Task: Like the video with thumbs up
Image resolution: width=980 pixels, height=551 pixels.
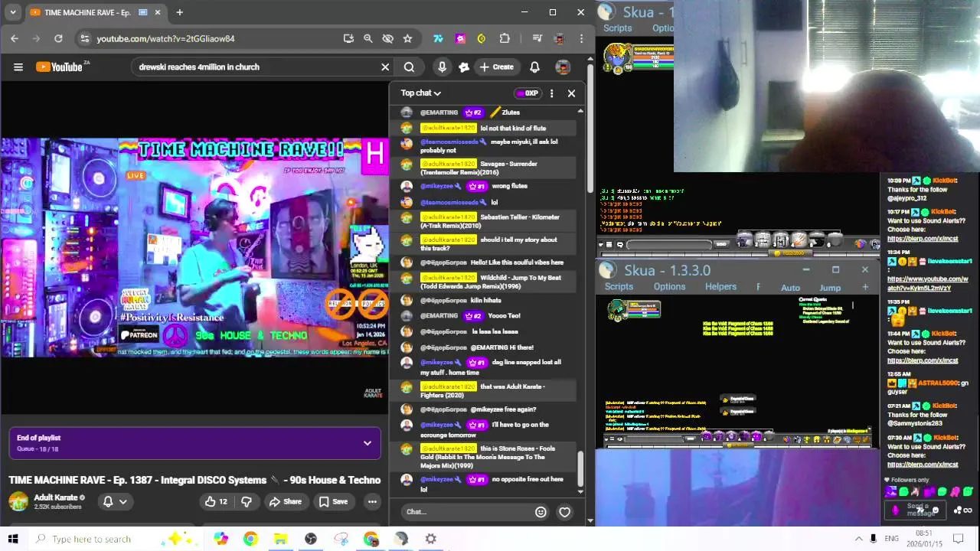Action: (x=215, y=502)
